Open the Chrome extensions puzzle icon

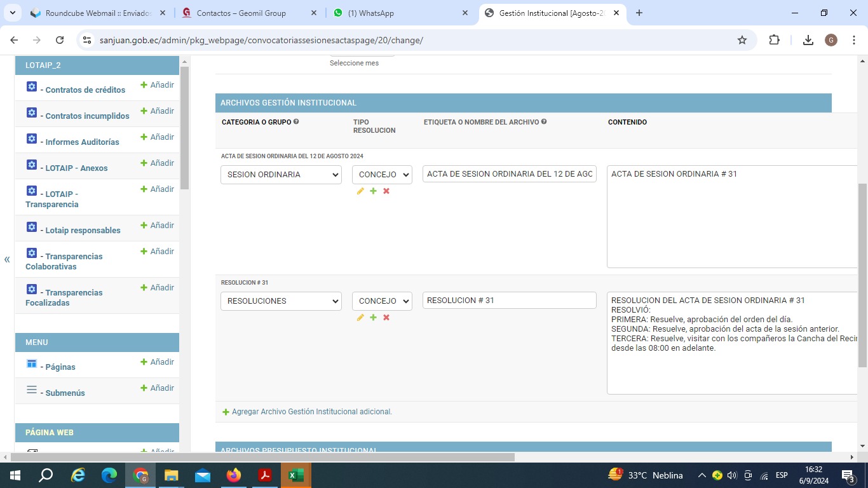pos(774,40)
